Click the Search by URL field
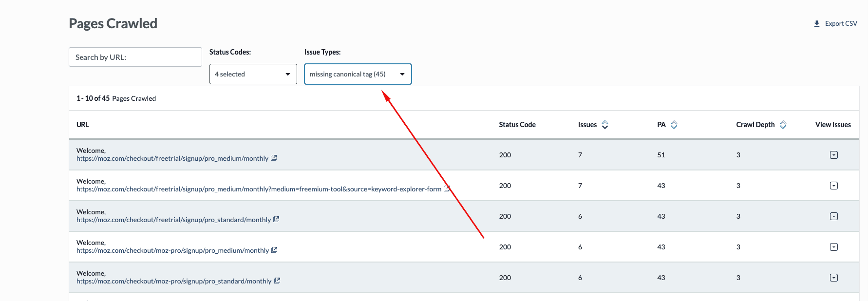Image resolution: width=868 pixels, height=301 pixels. click(x=135, y=57)
